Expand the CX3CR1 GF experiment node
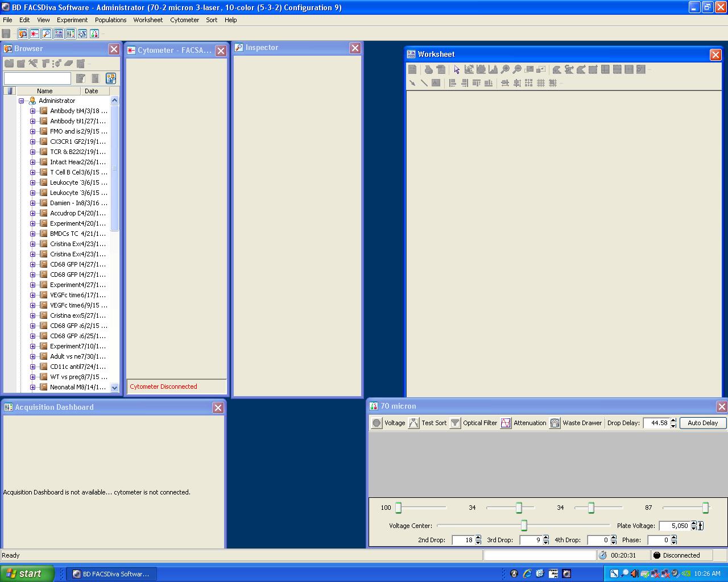The width and height of the screenshot is (728, 582). 32,142
